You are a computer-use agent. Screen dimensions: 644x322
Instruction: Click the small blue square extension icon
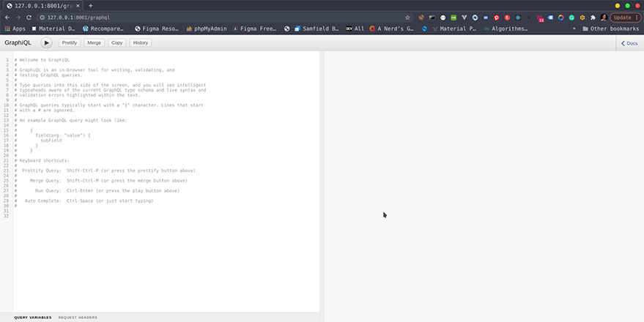(486, 18)
